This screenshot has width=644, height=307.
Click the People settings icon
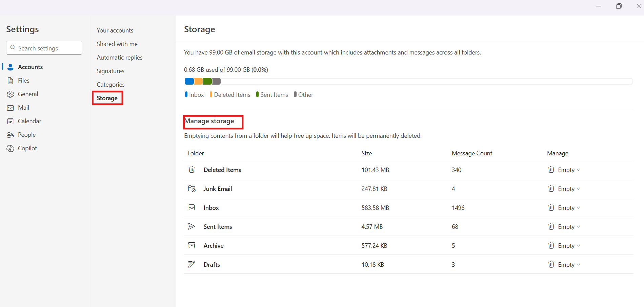pos(10,134)
